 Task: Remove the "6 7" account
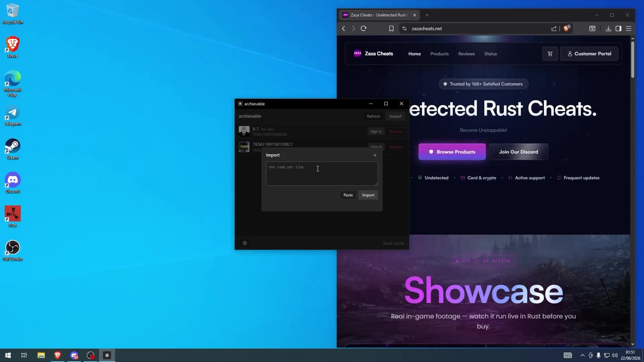(395, 131)
